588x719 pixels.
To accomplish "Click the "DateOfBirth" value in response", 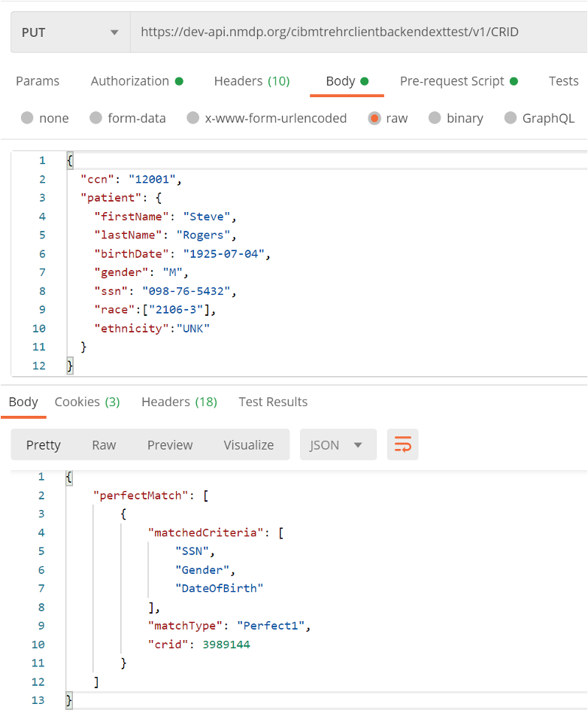I will (219, 588).
